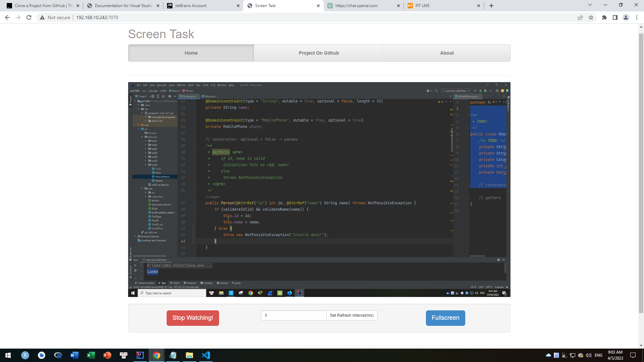Viewport: 644px width, 362px height.
Task: Click the volume icon in system tray
Action: click(x=589, y=355)
